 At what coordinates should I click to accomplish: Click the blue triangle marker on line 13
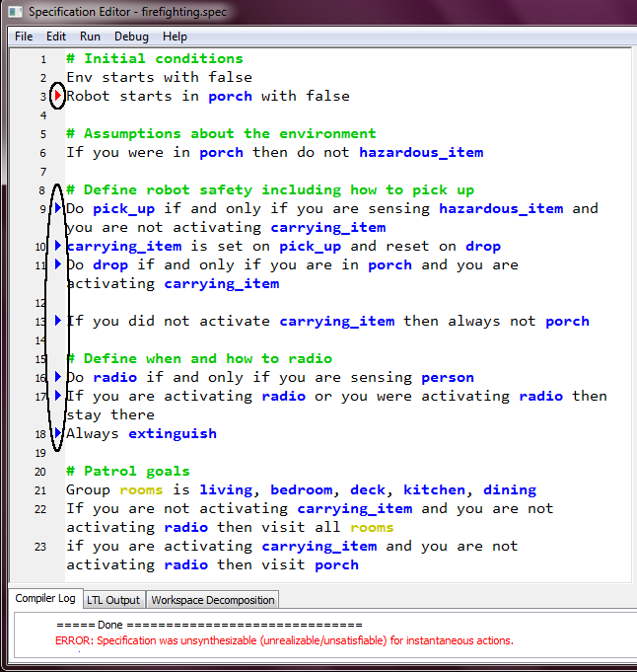click(x=58, y=321)
